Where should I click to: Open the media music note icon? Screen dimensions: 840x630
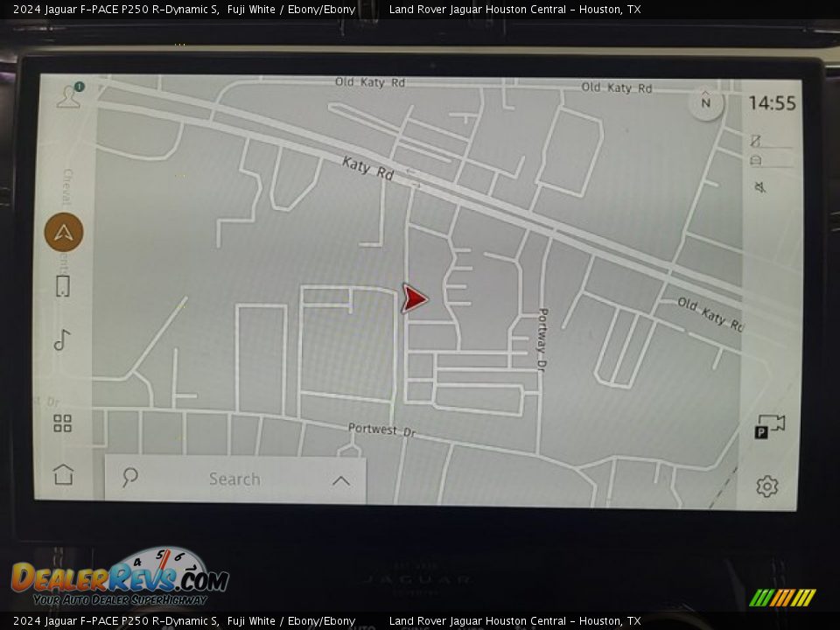(x=62, y=339)
